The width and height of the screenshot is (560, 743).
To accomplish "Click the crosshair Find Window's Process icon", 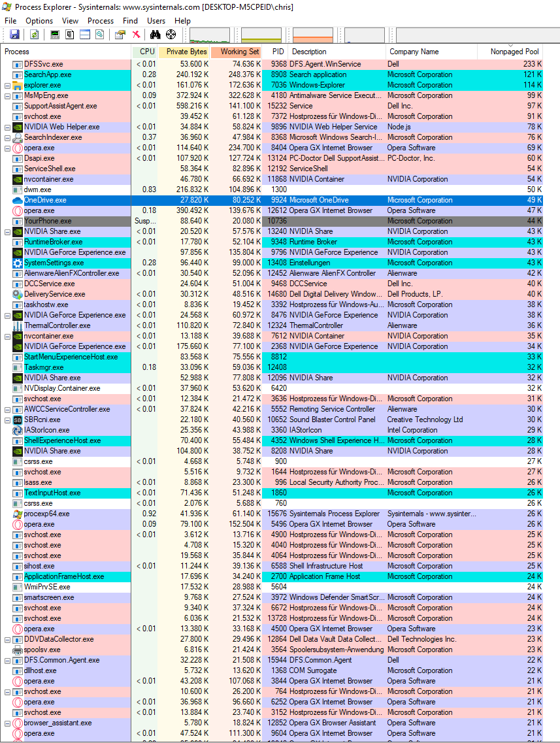I will tap(171, 35).
